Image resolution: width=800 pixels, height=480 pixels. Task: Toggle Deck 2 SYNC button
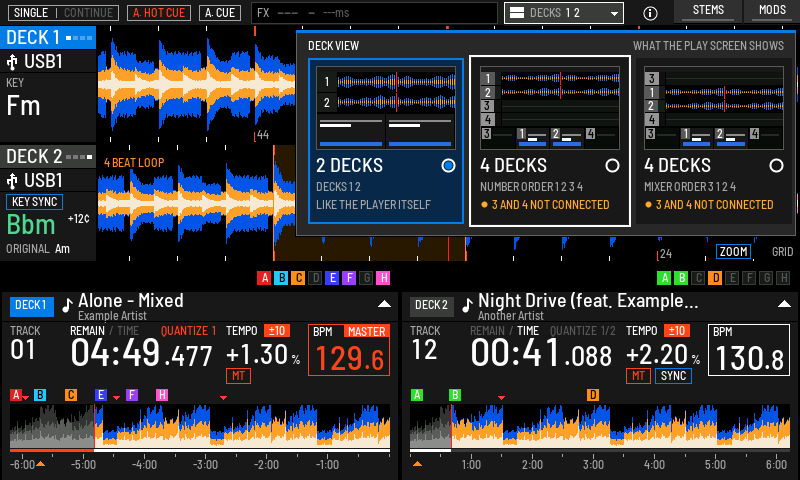pos(673,376)
